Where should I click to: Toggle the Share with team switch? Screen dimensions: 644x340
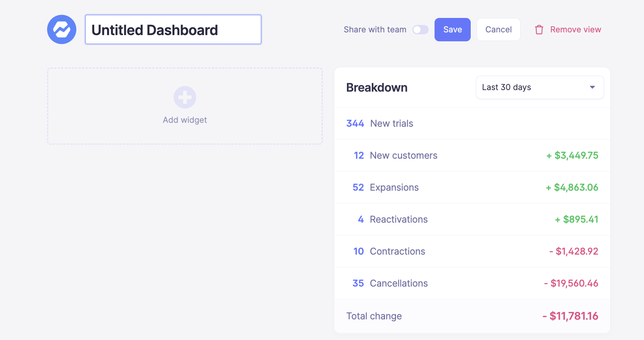(421, 30)
